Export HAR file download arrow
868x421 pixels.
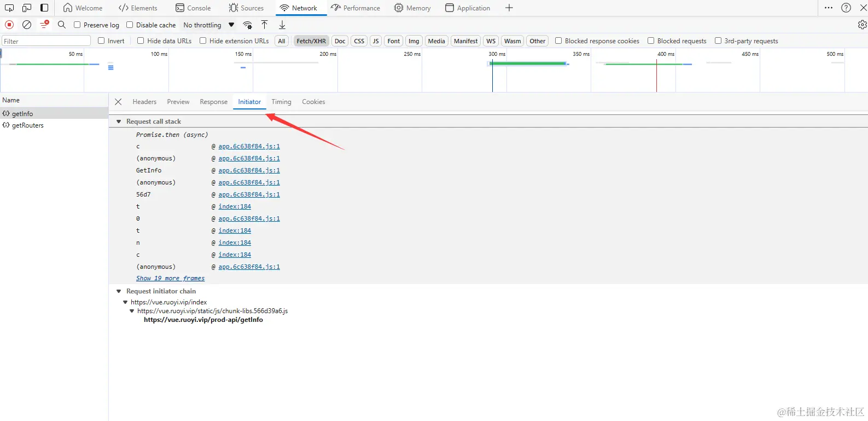[x=282, y=25]
